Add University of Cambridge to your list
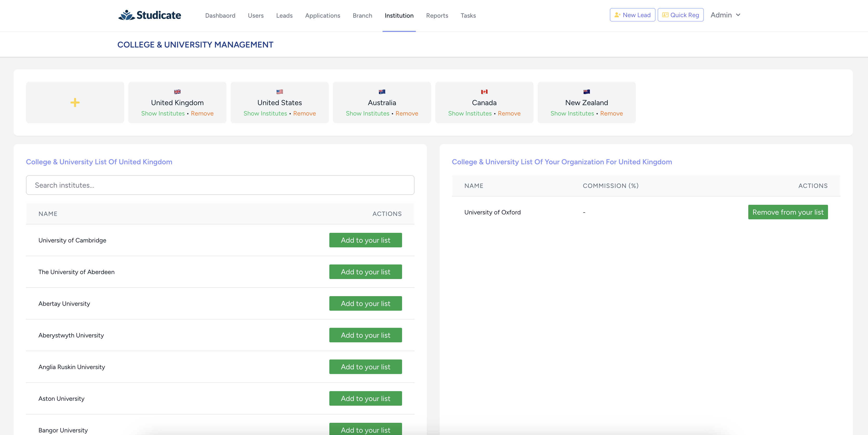The width and height of the screenshot is (868, 435). tap(365, 240)
